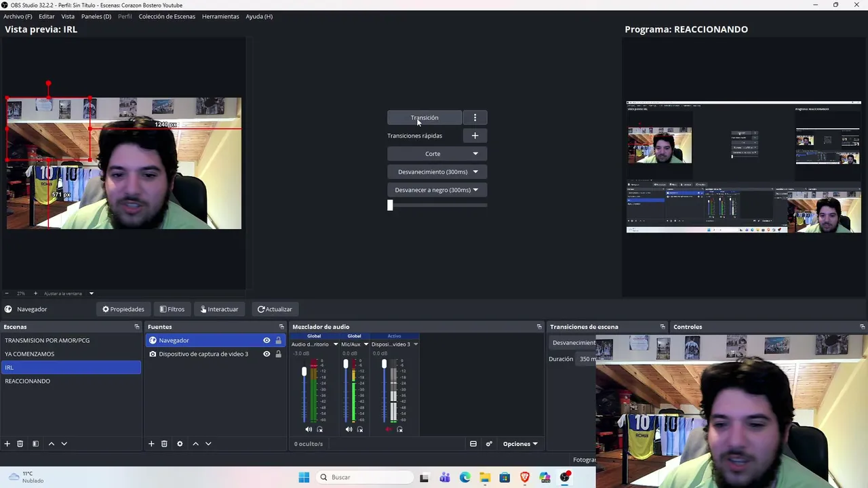Toggle audio mixer layout icon
This screenshot has height=488, width=868.
coord(473,444)
